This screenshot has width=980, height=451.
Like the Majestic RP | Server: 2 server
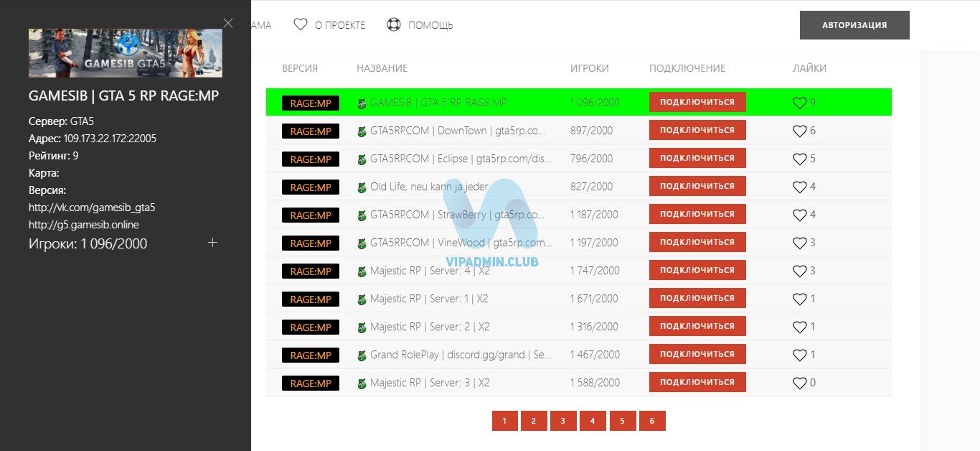coord(799,327)
